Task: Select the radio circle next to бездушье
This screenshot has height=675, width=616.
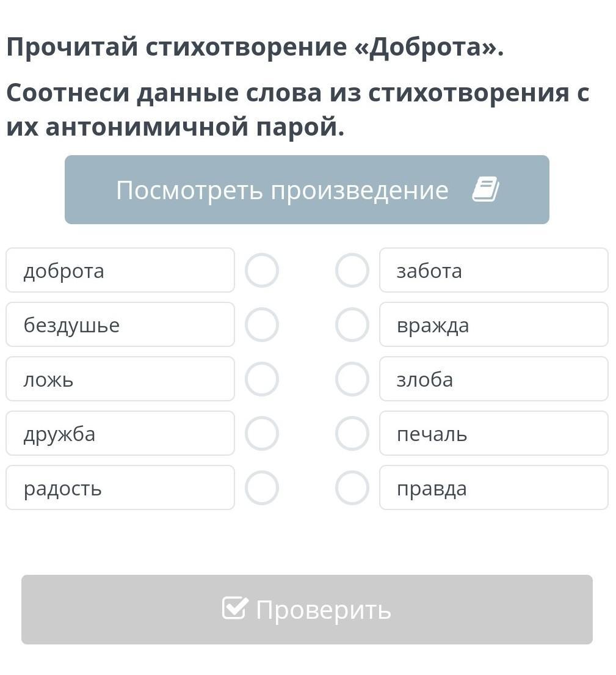Action: tap(261, 324)
